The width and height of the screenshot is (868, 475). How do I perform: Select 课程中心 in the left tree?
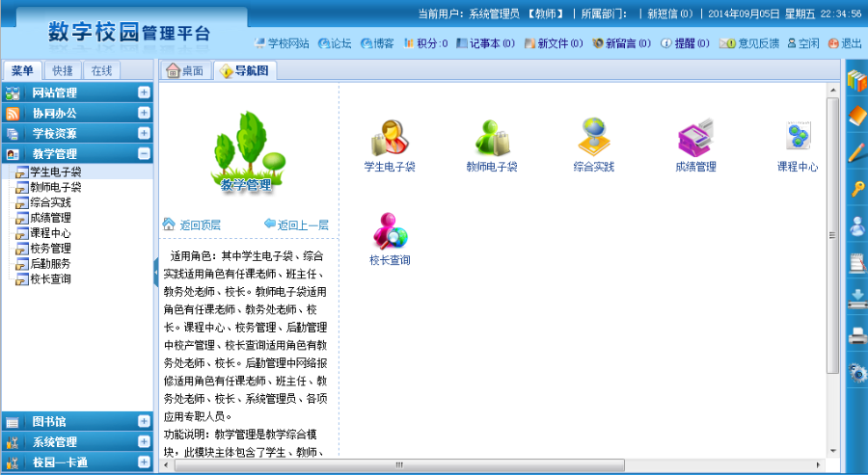tap(50, 233)
